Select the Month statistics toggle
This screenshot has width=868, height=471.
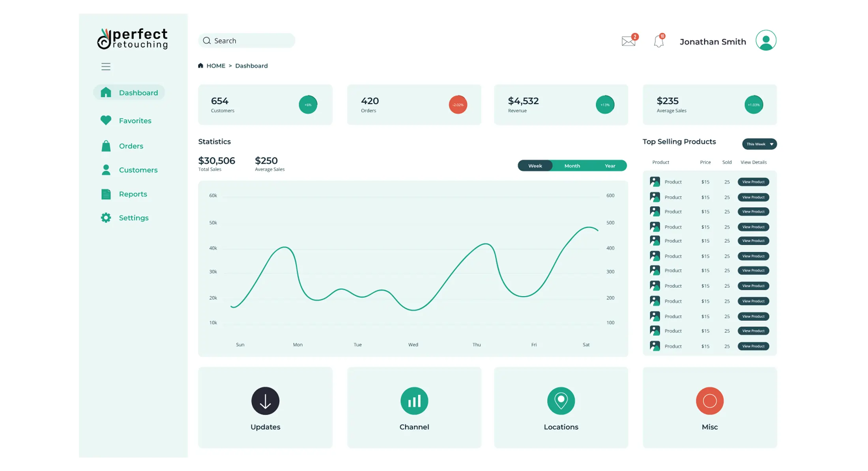(x=572, y=165)
